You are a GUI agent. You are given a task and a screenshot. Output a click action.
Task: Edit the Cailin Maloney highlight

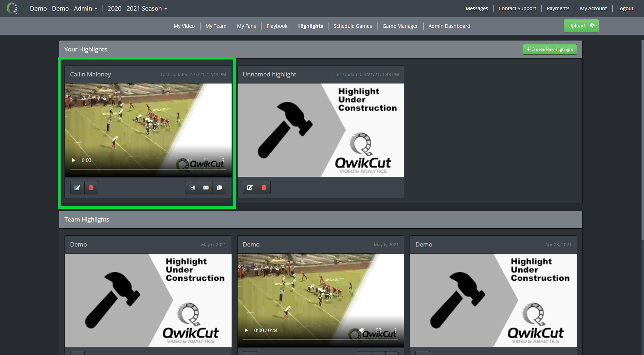[77, 187]
